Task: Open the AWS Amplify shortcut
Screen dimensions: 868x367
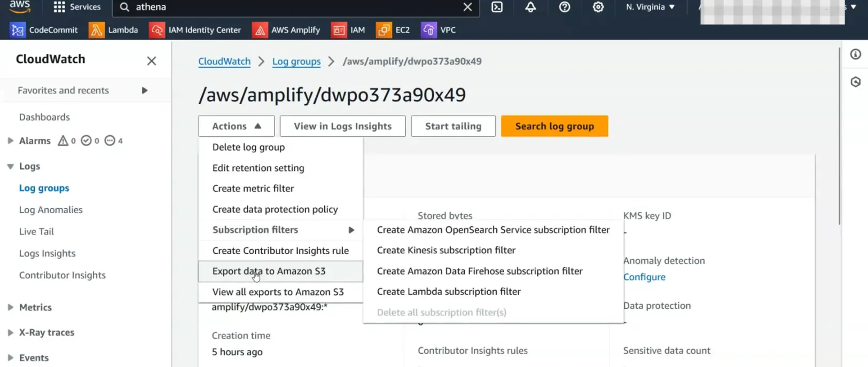Action: (x=287, y=30)
